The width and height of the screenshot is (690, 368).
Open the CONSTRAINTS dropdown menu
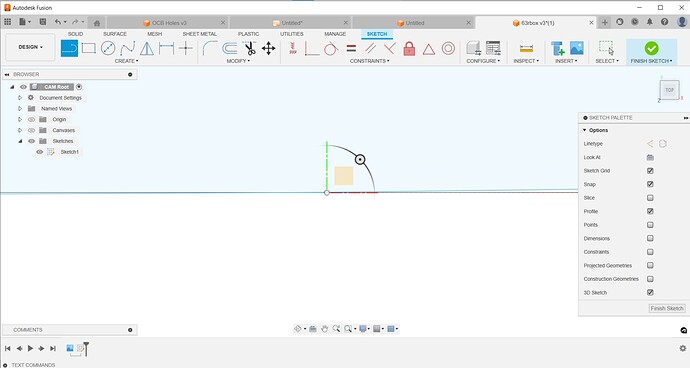[x=370, y=61]
